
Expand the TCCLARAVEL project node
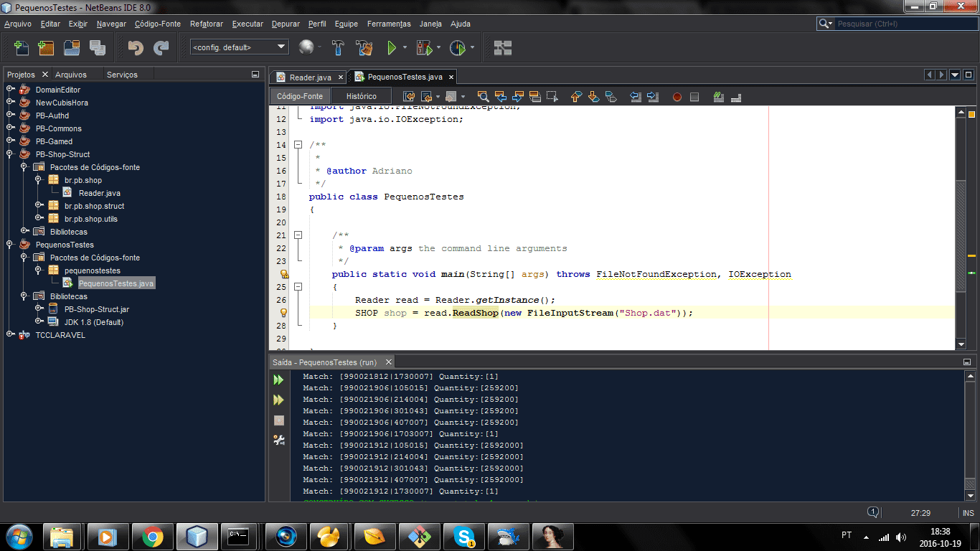(x=11, y=334)
